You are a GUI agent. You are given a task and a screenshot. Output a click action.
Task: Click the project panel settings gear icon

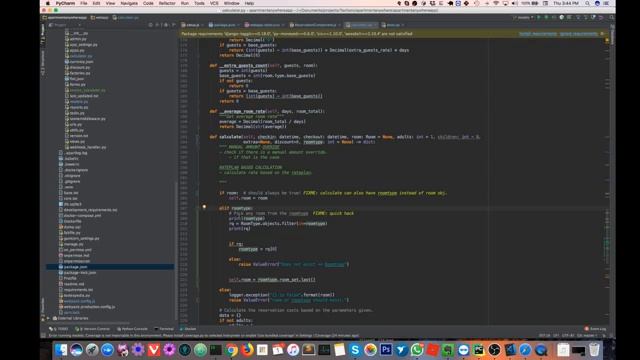(x=166, y=25)
